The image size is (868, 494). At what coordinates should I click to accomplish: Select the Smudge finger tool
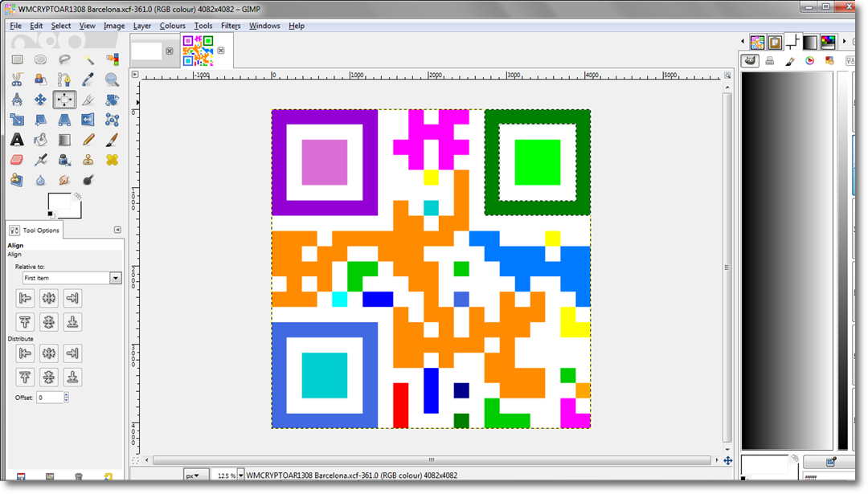click(x=64, y=180)
